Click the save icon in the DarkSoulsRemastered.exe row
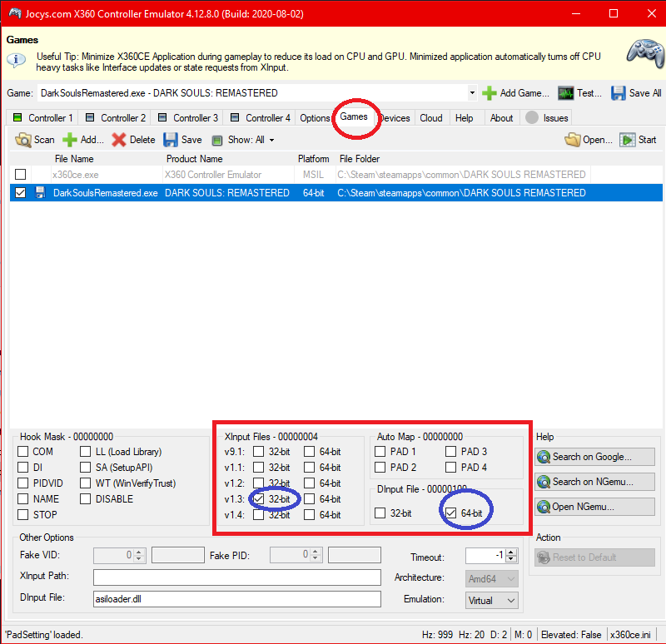 coord(40,192)
